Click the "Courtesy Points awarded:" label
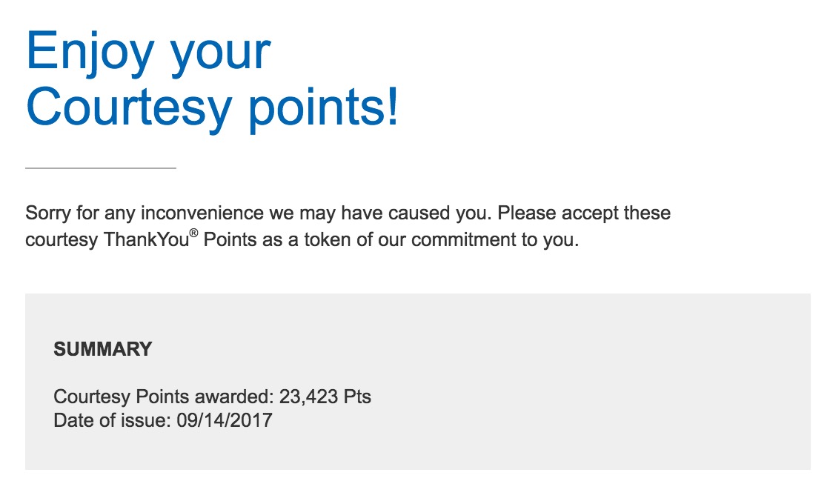This screenshot has height=504, width=830. (164, 397)
